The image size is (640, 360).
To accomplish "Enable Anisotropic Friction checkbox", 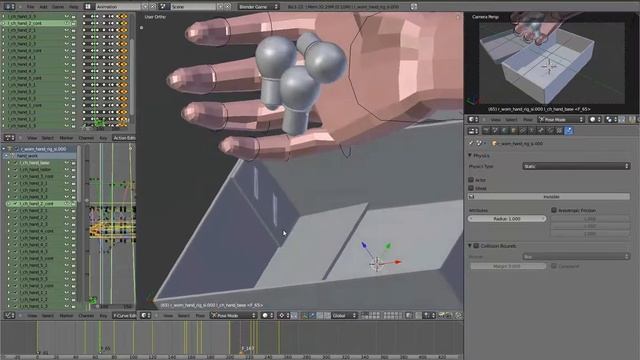I will (x=554, y=210).
